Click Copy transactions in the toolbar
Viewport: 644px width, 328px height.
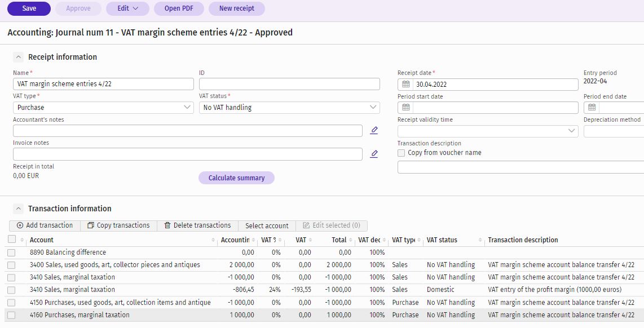coord(118,225)
